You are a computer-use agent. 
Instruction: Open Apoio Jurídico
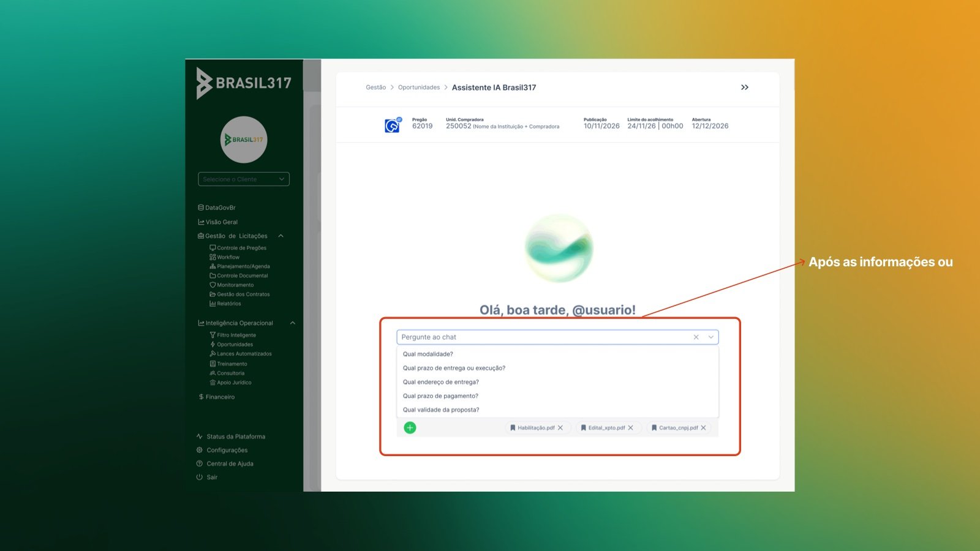pyautogui.click(x=230, y=383)
